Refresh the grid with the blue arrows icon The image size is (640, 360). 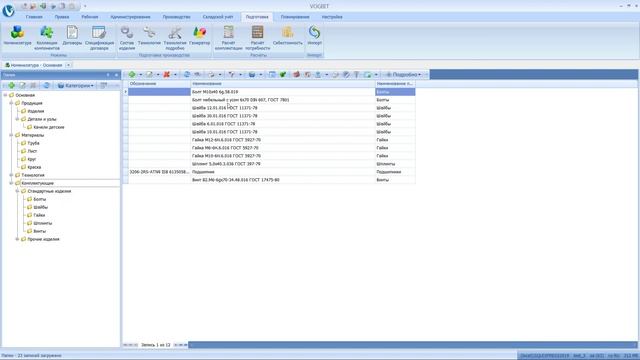pos(187,74)
